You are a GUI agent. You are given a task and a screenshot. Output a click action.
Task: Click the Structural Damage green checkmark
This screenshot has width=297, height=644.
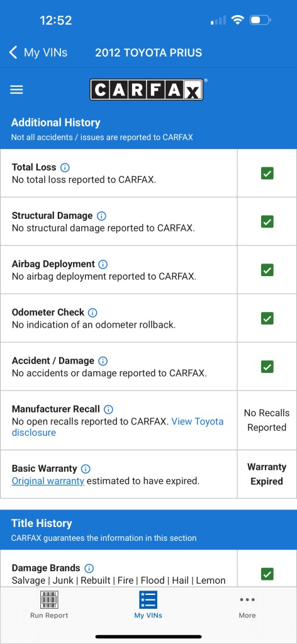pos(267,222)
